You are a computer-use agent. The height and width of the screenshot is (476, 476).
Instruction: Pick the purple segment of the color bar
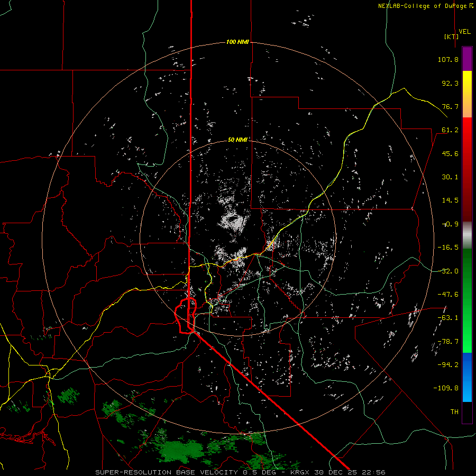pos(467,59)
